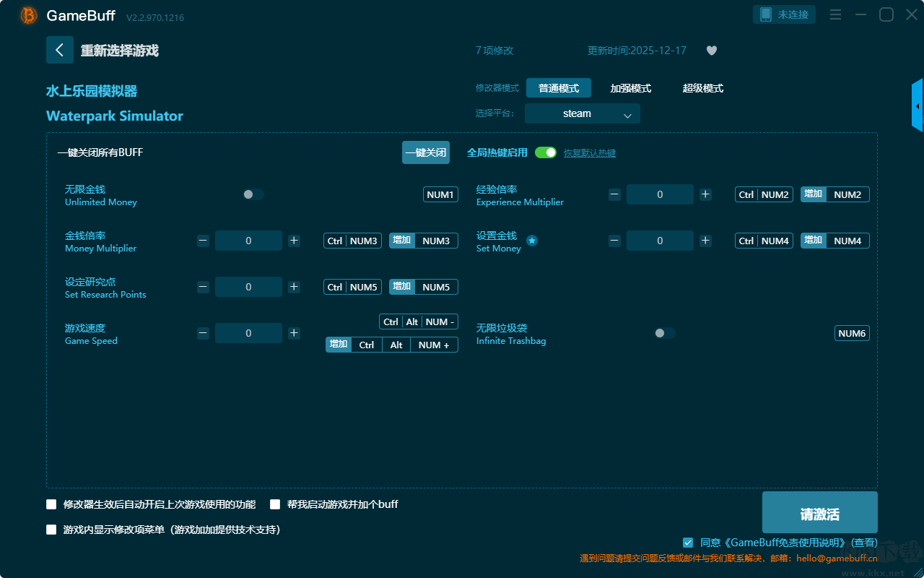Image resolution: width=924 pixels, height=578 pixels.
Task: Open the hamburger menu in title bar
Action: (835, 14)
